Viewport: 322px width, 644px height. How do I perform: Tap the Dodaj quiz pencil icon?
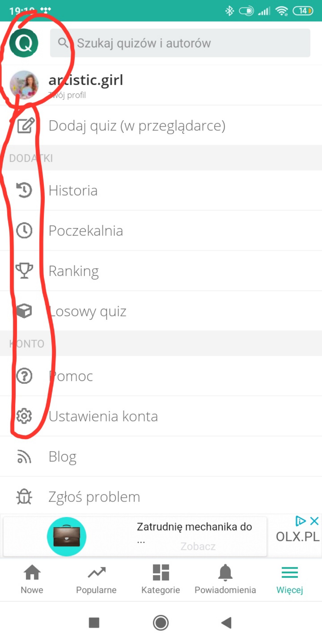[x=26, y=126]
